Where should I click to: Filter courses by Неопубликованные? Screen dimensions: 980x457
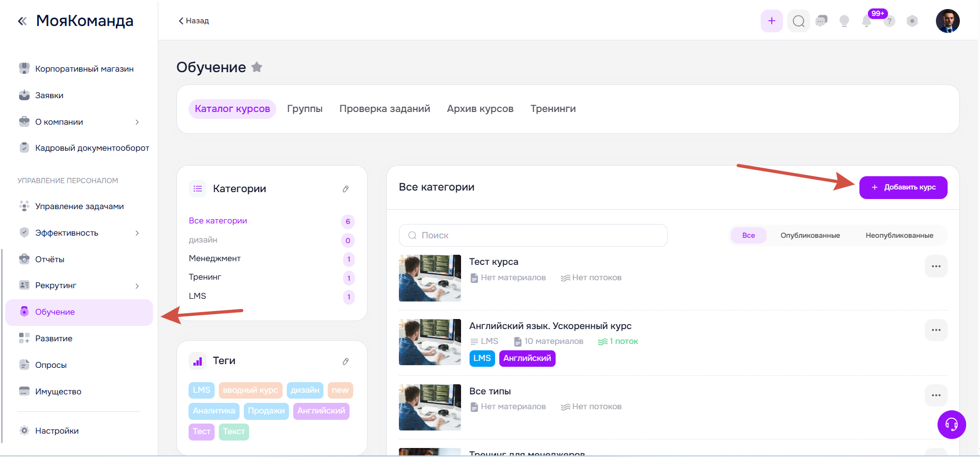click(899, 236)
